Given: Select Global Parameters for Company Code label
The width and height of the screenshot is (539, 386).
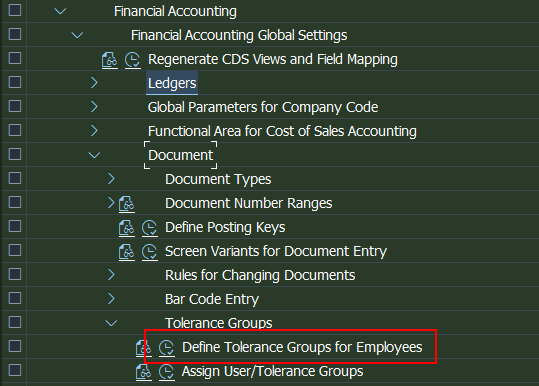Looking at the screenshot, I should [x=263, y=107].
